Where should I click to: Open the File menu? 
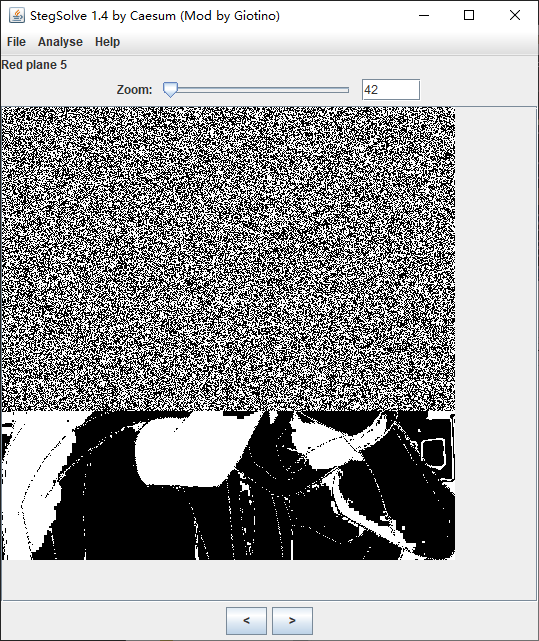click(x=16, y=42)
